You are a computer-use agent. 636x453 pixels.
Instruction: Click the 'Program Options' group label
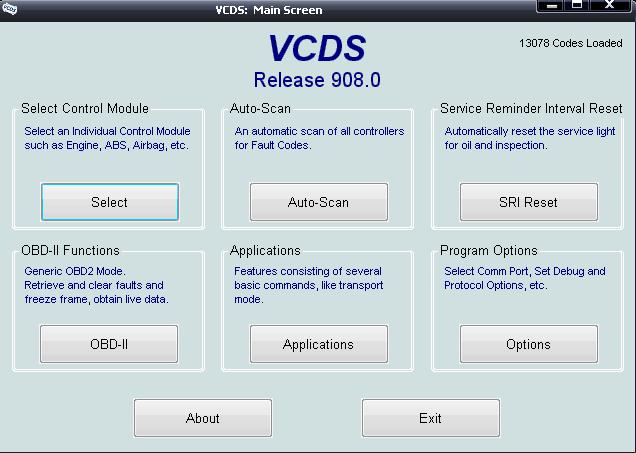coord(489,250)
